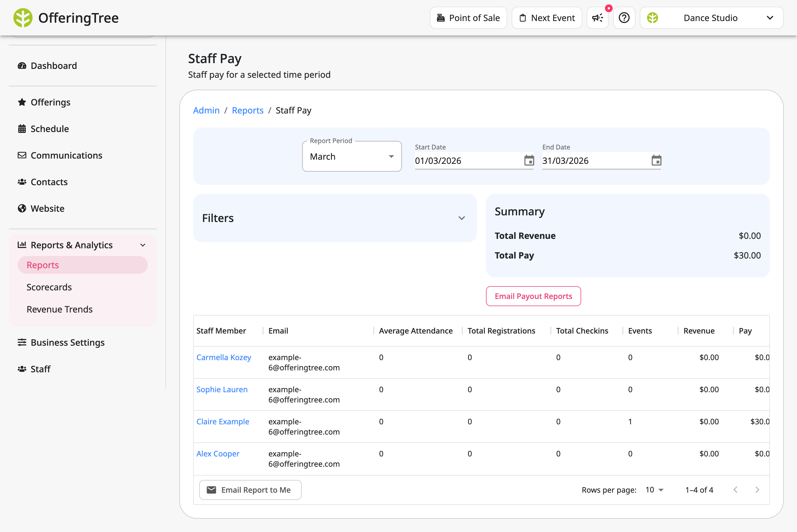Open the Report Period dropdown showing March
The image size is (797, 532).
(x=352, y=156)
